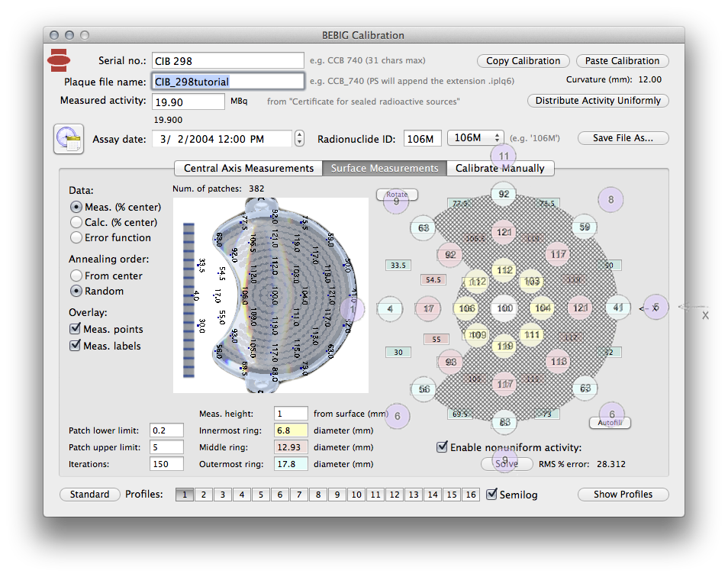Image resolution: width=728 pixels, height=577 pixels.
Task: Click the plaque dose map image
Action: pyautogui.click(x=271, y=295)
